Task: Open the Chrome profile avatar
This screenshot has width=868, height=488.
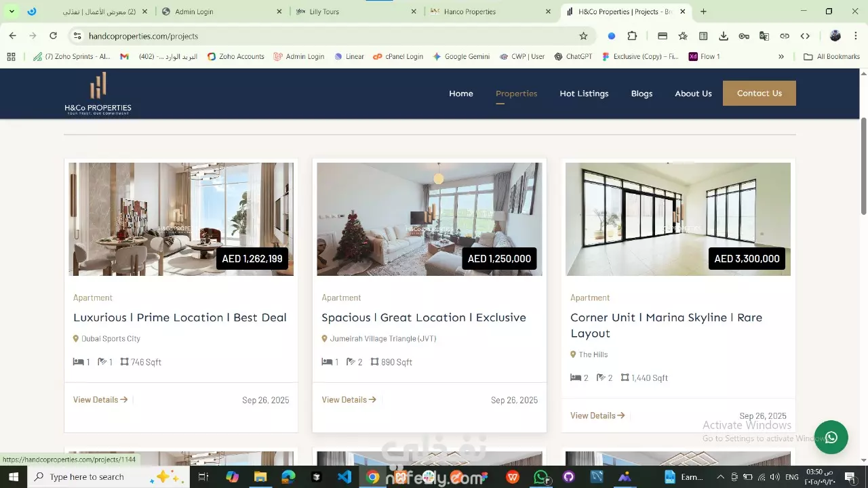Action: [835, 36]
